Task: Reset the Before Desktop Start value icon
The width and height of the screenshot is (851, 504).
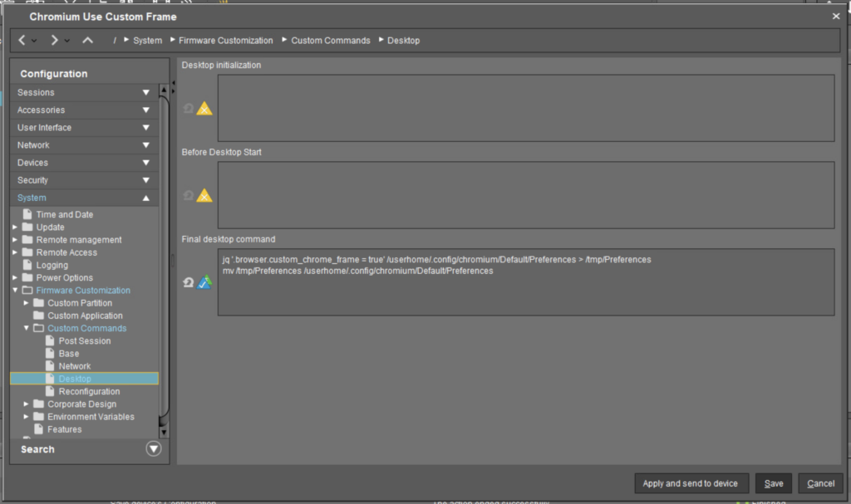Action: click(189, 195)
